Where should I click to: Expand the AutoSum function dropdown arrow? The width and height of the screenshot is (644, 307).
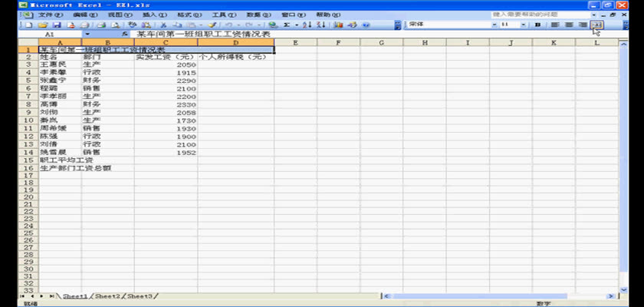[x=297, y=25]
